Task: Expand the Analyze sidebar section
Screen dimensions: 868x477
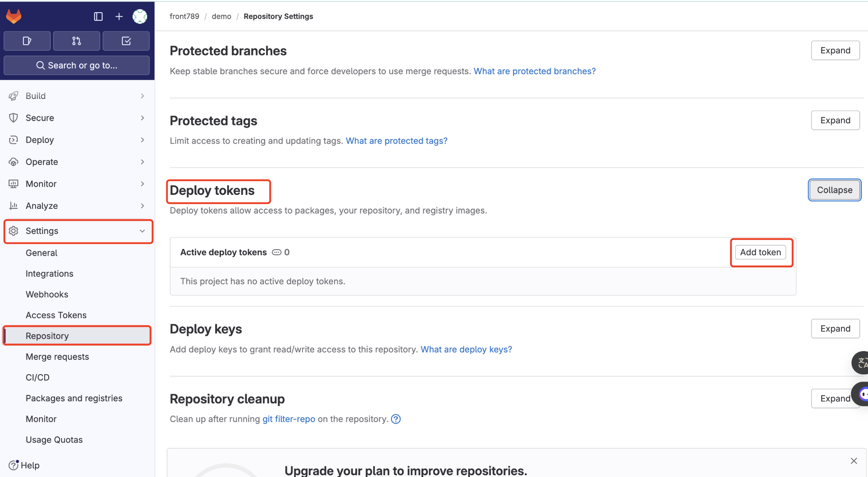Action: (76, 206)
